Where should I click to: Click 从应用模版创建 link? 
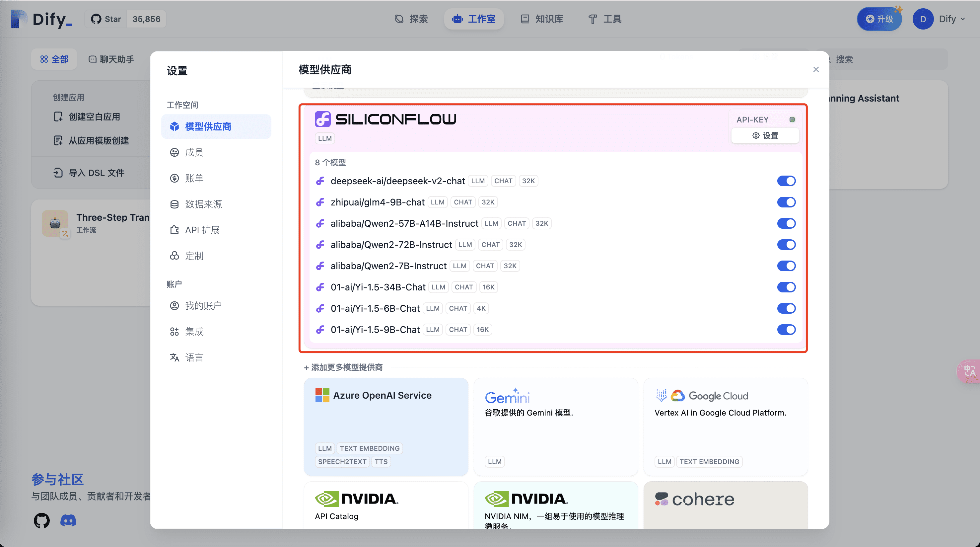coord(91,140)
